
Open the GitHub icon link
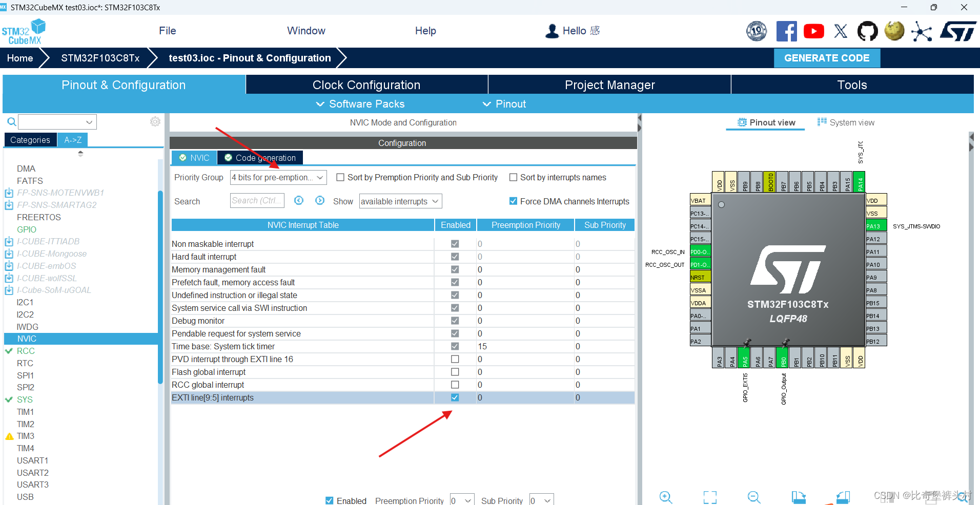(867, 31)
